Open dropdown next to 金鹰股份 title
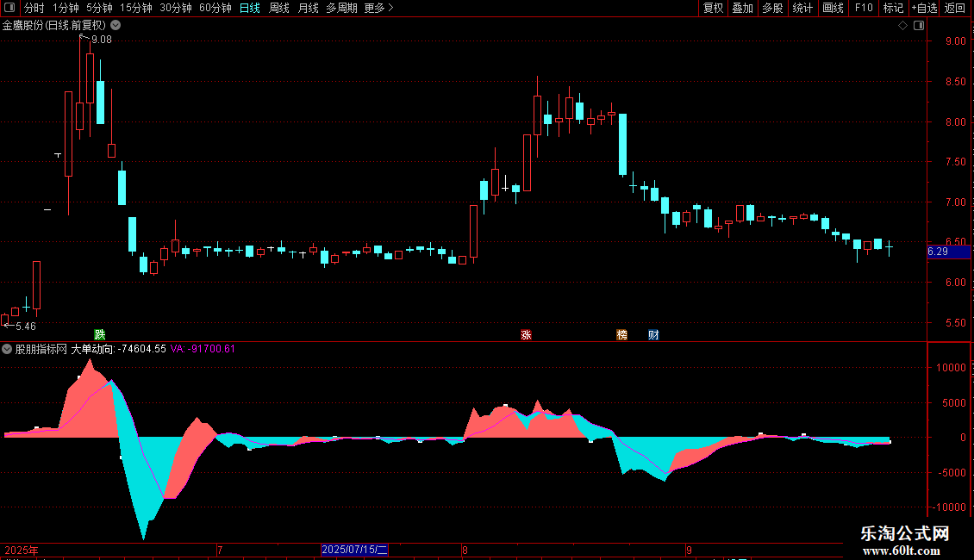Viewport: 974px width, 560px height. [116, 26]
